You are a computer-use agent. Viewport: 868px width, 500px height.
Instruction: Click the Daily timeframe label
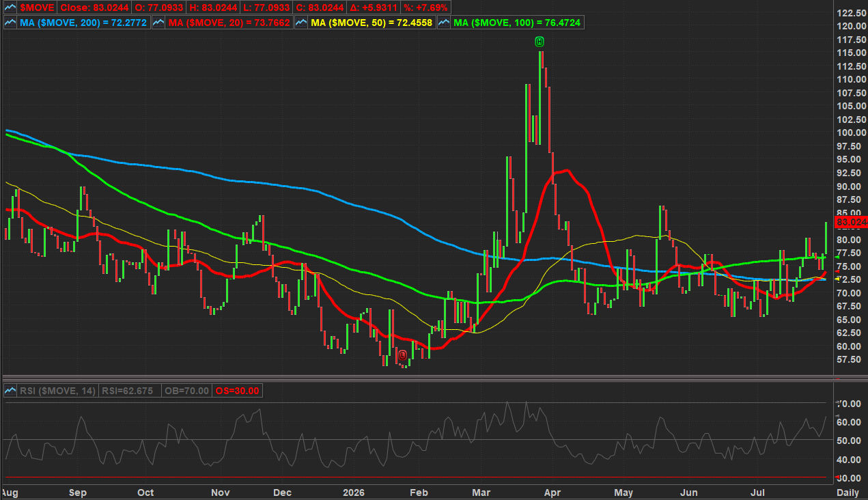click(x=848, y=492)
